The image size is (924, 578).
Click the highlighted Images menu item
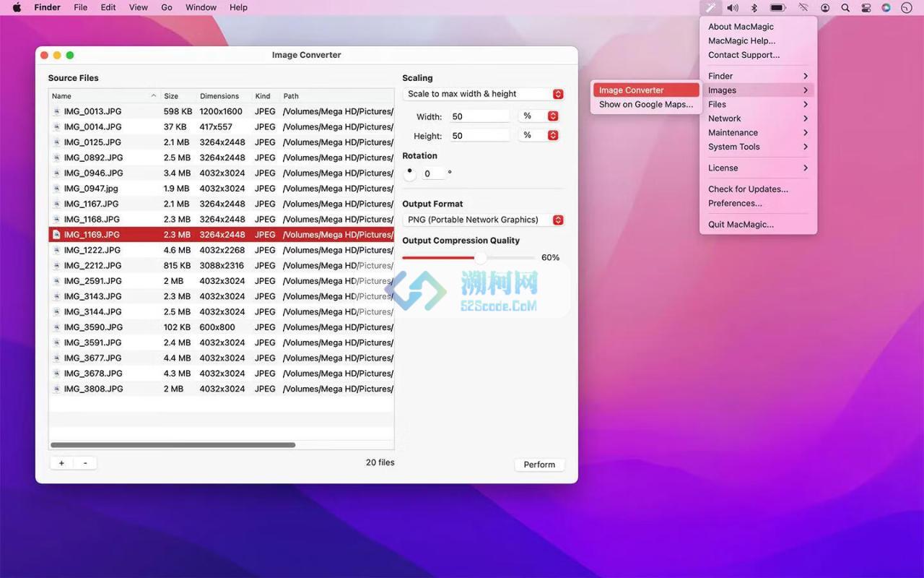coord(758,90)
